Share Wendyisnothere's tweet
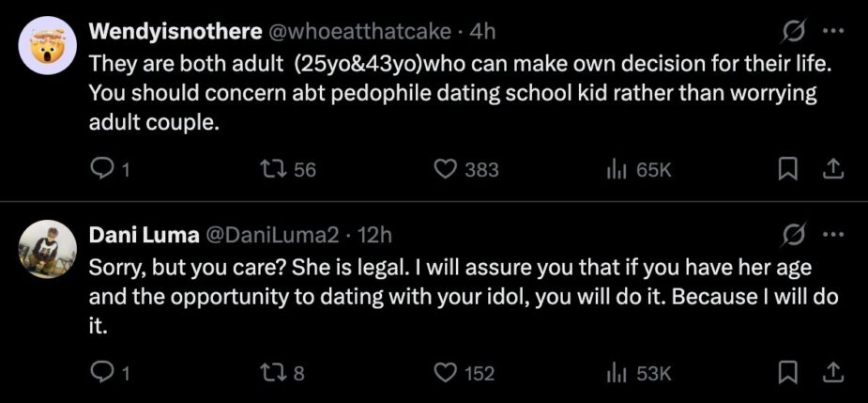 (x=832, y=170)
